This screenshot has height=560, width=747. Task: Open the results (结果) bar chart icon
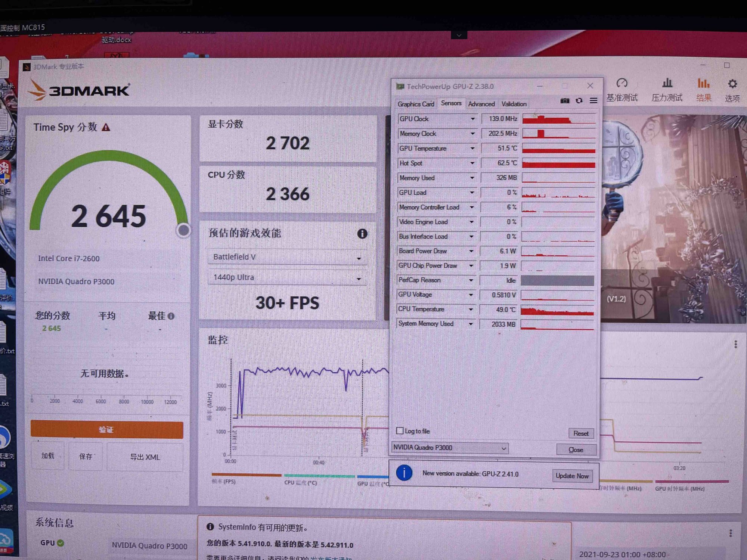(704, 84)
